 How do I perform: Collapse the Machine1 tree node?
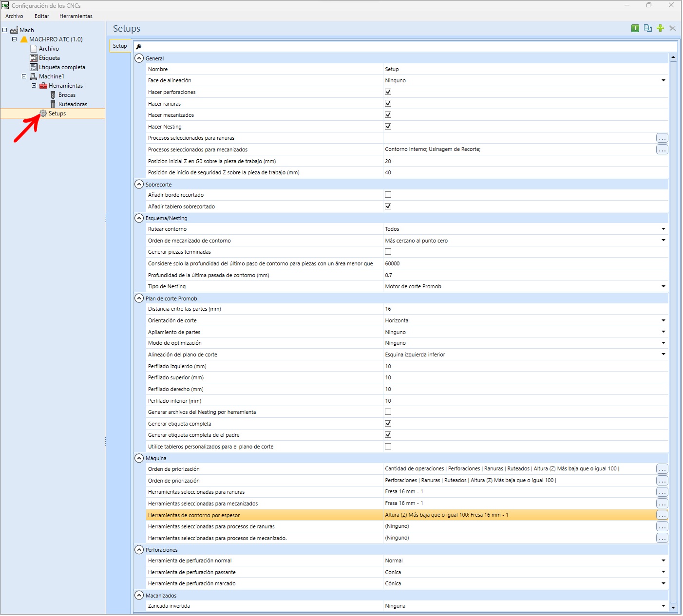point(24,76)
